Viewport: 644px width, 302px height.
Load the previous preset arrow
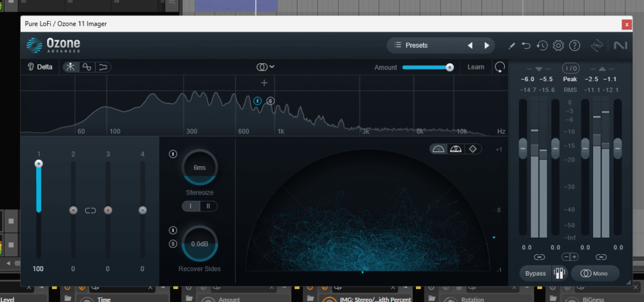[470, 46]
